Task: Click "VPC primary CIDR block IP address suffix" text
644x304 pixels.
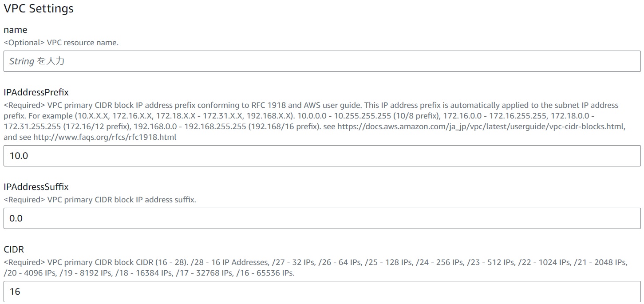Action: pos(121,200)
